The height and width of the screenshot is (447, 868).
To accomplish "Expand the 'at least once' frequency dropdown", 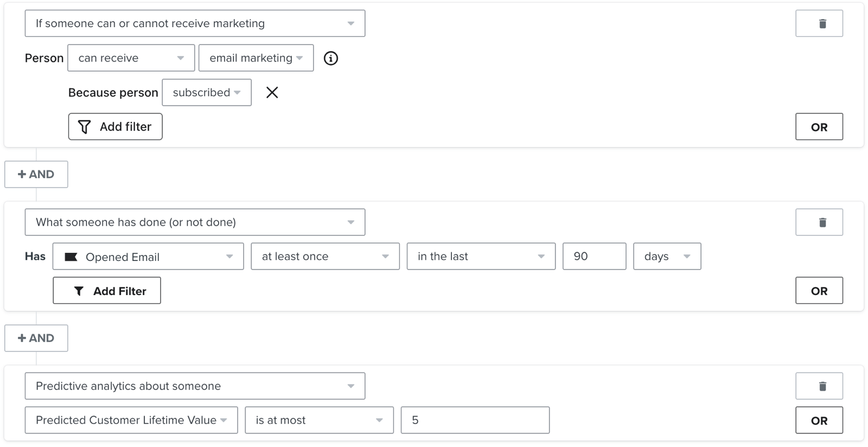I will coord(325,257).
